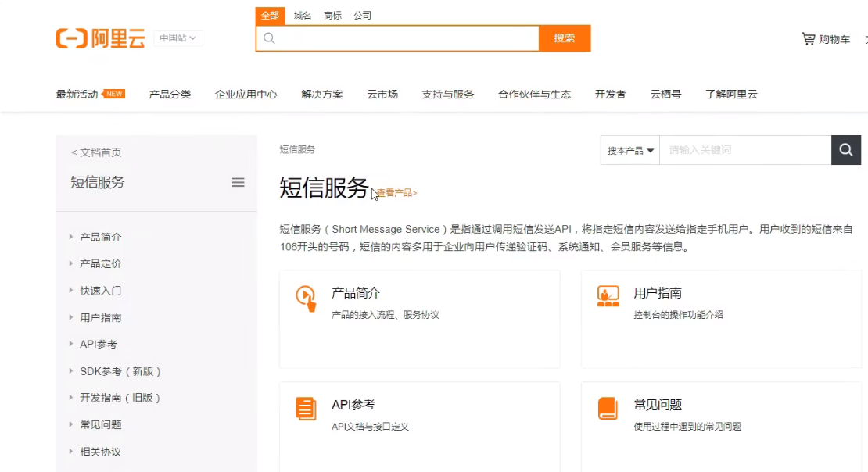Select the 公司 search tab

(363, 16)
